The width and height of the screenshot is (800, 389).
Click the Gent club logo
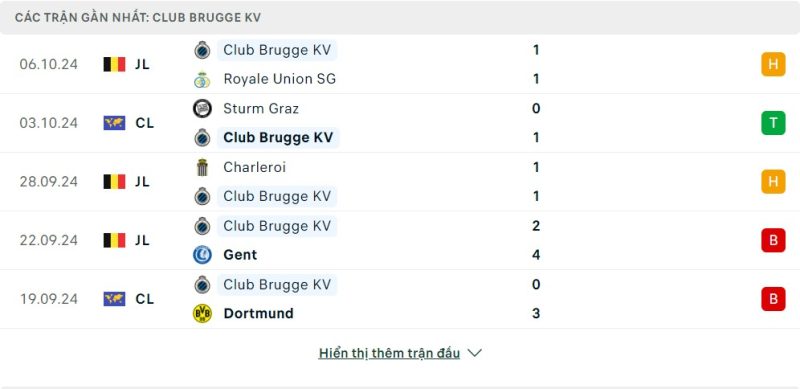[202, 255]
